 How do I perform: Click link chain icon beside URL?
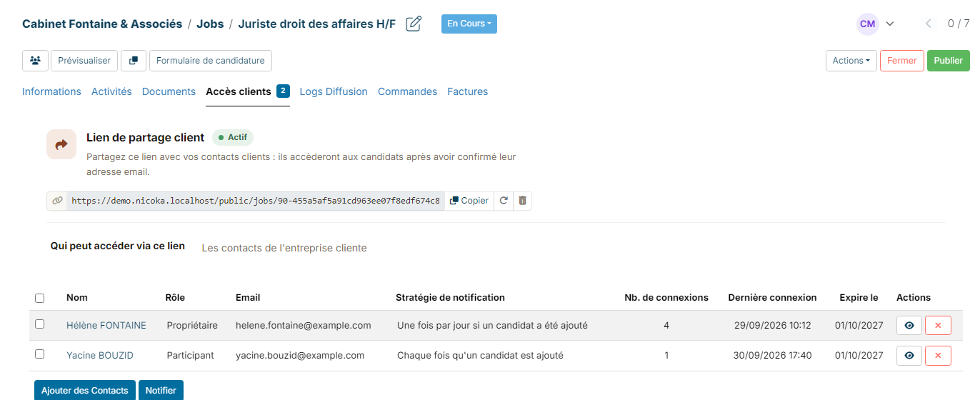click(57, 201)
